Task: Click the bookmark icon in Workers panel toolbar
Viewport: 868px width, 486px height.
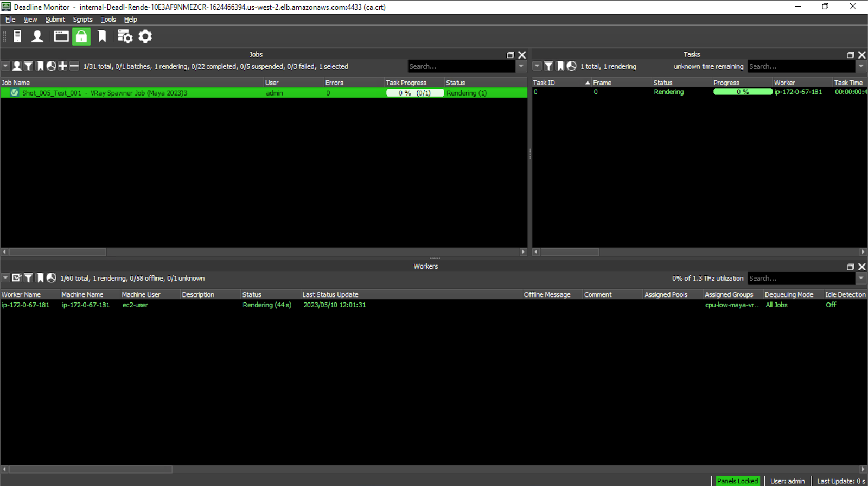Action: [40, 278]
